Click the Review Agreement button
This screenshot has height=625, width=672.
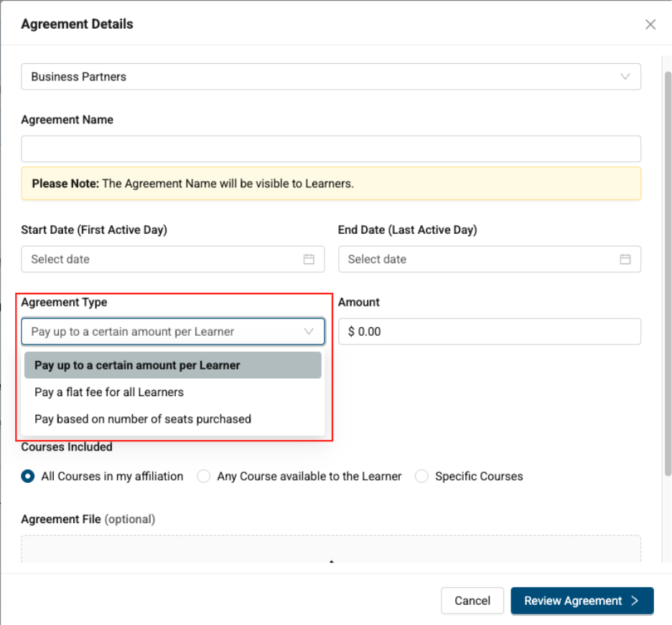pos(582,601)
